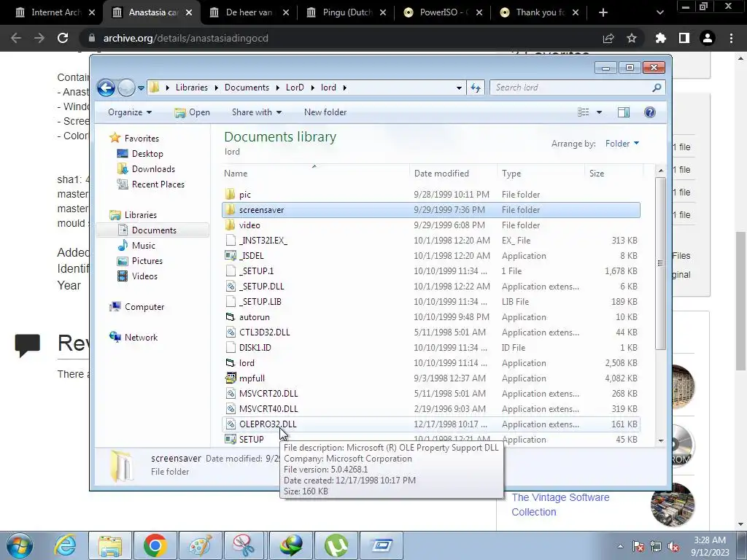The image size is (747, 560).
Task: Switch to the Pingu (Dutch browser tab
Action: point(347,12)
